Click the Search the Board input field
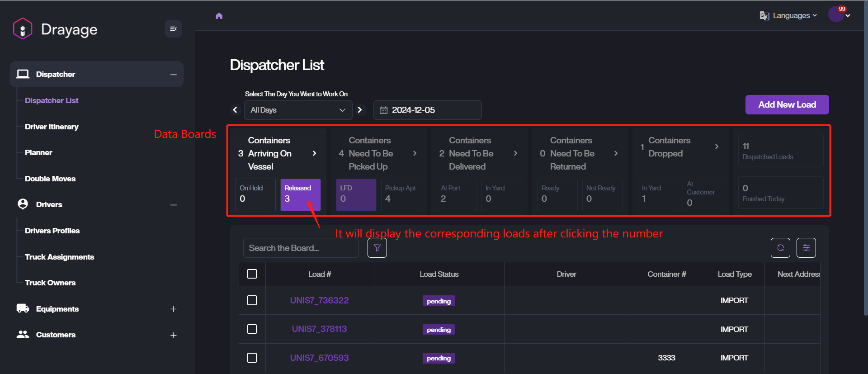 tap(301, 248)
